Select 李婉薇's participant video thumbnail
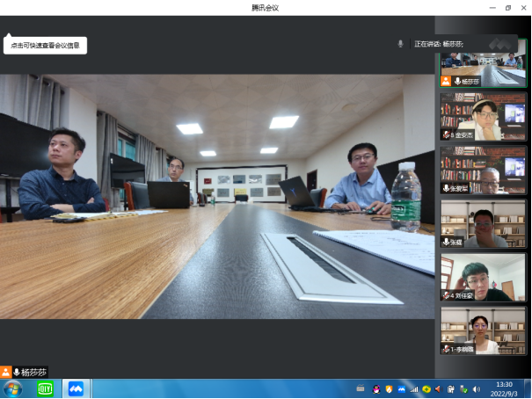The width and height of the screenshot is (532, 399). tap(483, 330)
